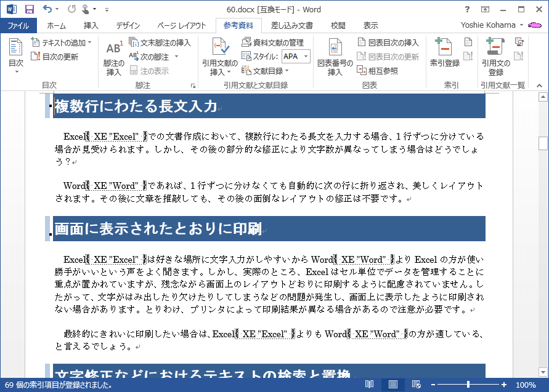Click 文末脚注の挿入 endnote button
The image size is (549, 392).
(x=160, y=42)
